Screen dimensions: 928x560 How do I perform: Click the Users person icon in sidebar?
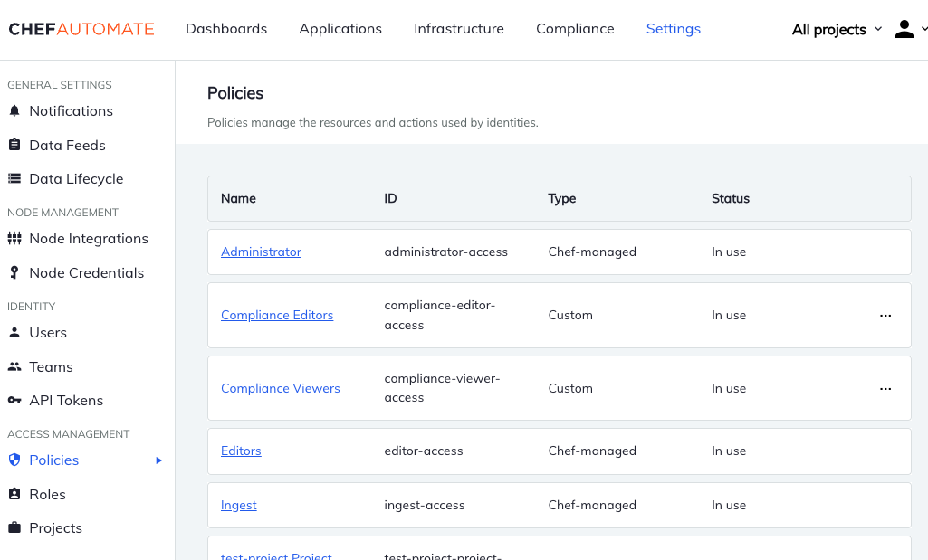point(14,332)
